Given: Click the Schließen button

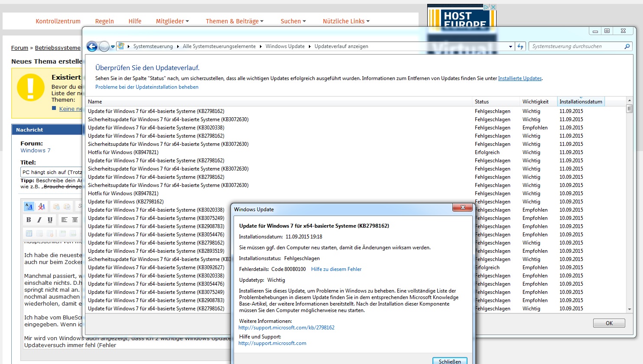Looking at the screenshot, I should pyautogui.click(x=450, y=361).
